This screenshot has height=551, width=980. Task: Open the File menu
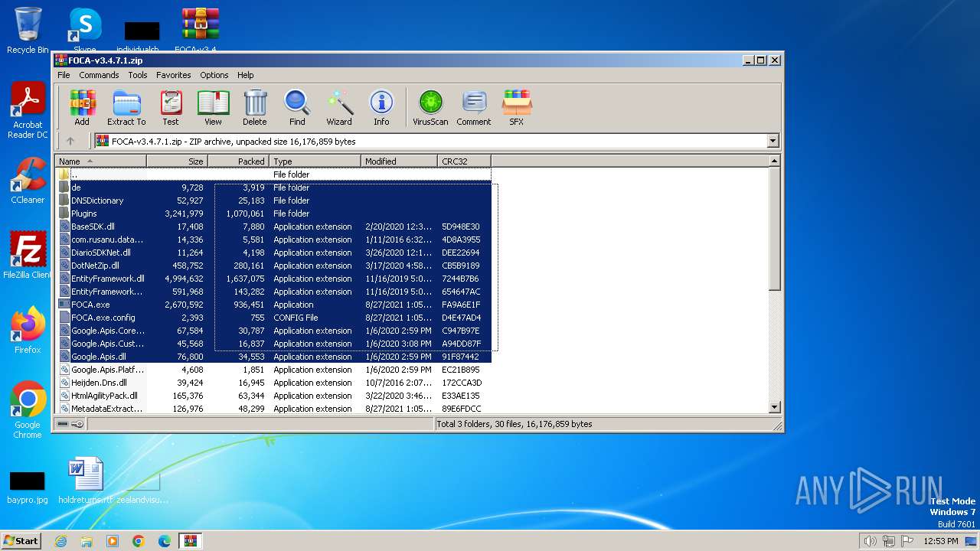click(x=64, y=75)
